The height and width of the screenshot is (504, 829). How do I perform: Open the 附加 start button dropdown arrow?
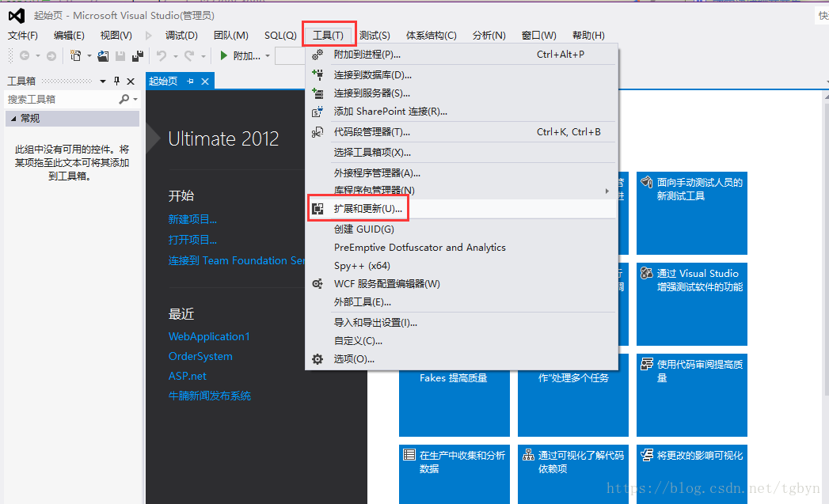268,55
